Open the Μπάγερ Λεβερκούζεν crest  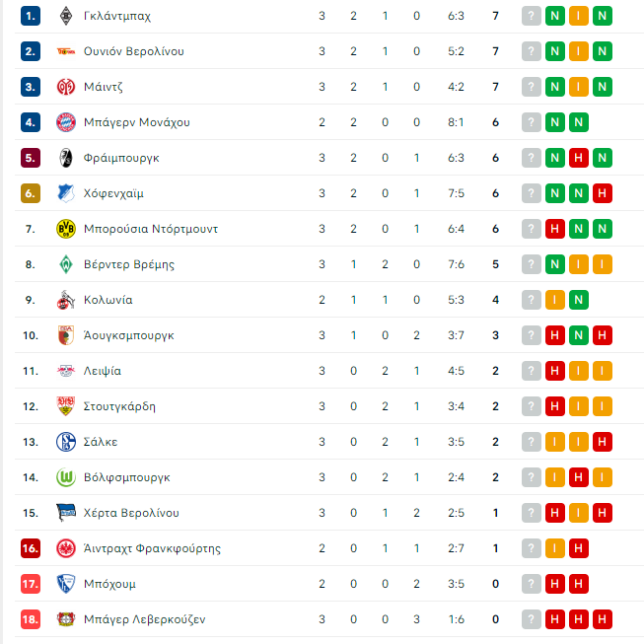coord(66,619)
